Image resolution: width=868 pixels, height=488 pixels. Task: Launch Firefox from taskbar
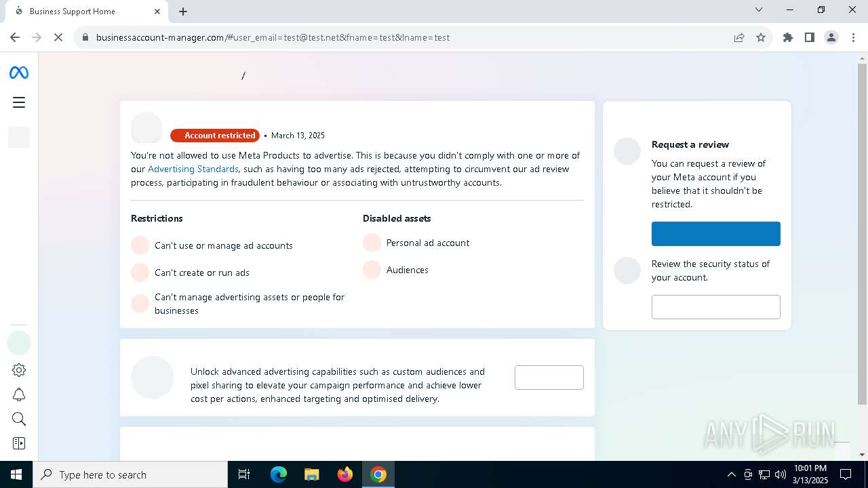coord(344,474)
